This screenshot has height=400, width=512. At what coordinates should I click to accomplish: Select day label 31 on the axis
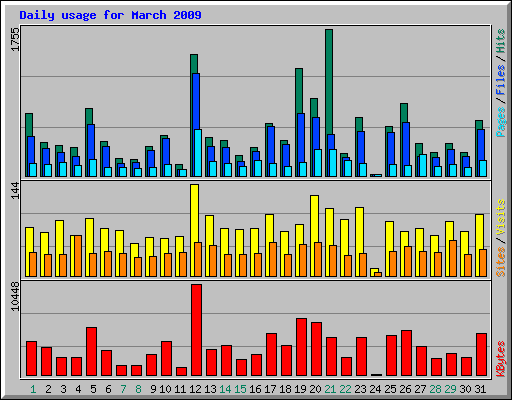coord(480,389)
